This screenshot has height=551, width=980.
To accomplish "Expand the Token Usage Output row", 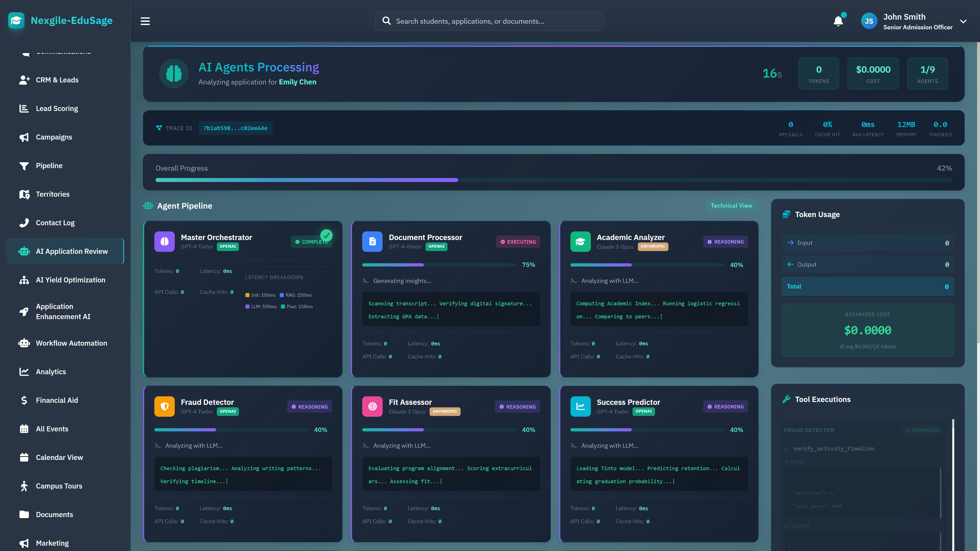I will tap(867, 264).
